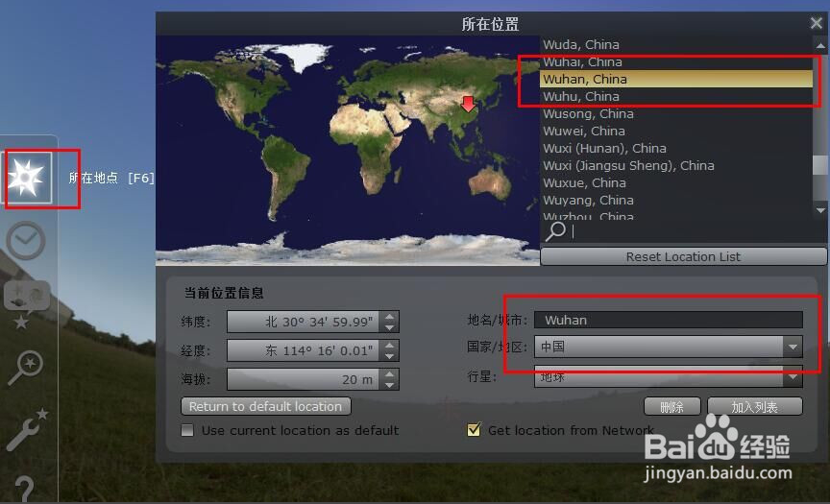Toggle Get location from Network checkbox
The height and width of the screenshot is (504, 830).
[x=475, y=429]
